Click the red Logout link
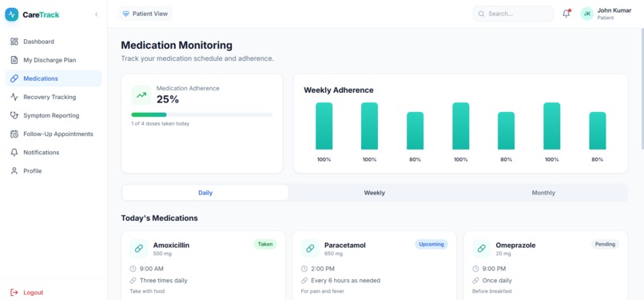This screenshot has width=644, height=300. click(x=26, y=293)
